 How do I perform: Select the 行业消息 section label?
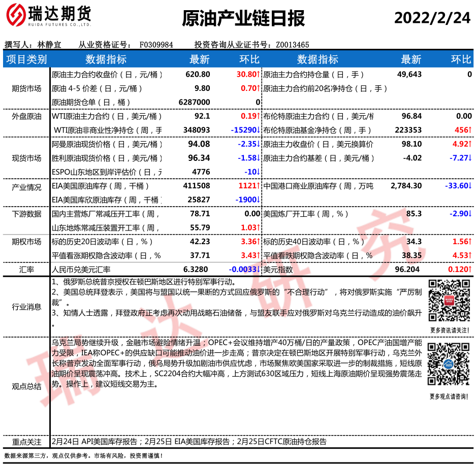(x=26, y=306)
